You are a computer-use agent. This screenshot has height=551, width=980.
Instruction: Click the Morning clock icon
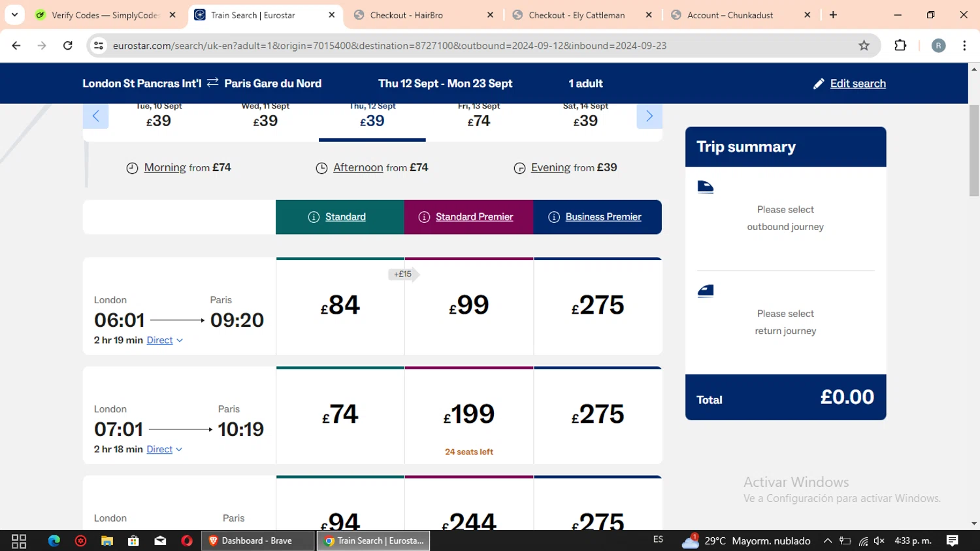coord(132,168)
